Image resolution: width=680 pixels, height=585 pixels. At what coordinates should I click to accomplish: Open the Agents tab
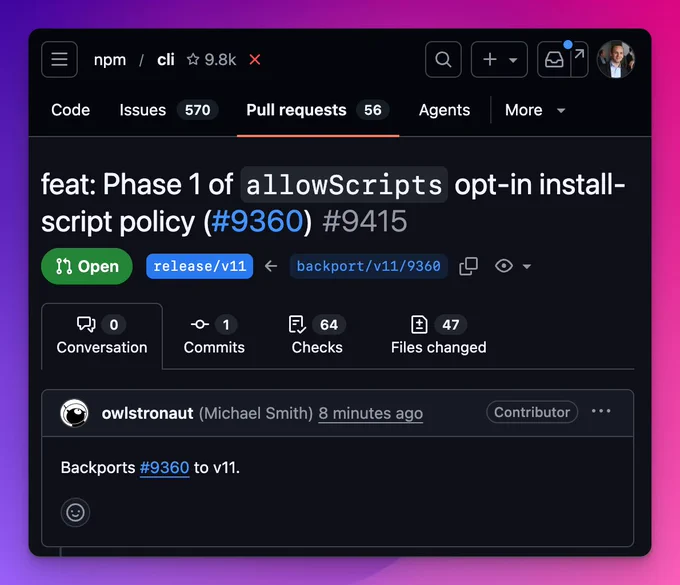[x=445, y=110]
